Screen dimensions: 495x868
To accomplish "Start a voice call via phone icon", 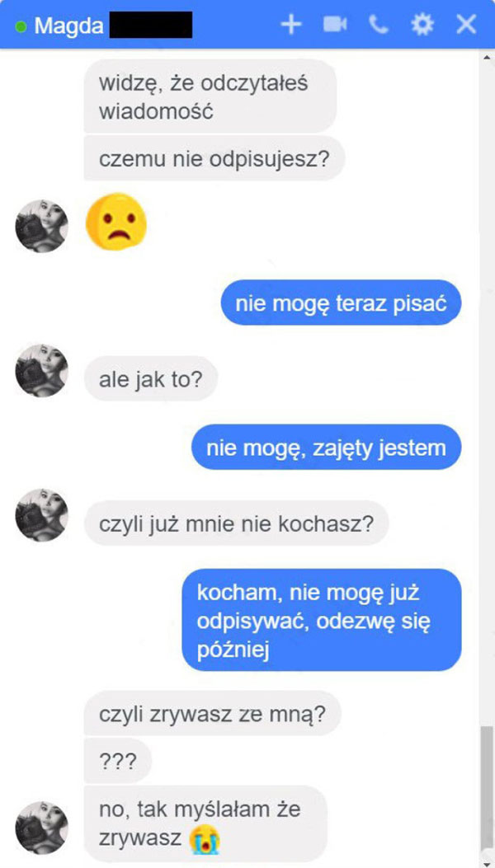I will click(x=379, y=25).
